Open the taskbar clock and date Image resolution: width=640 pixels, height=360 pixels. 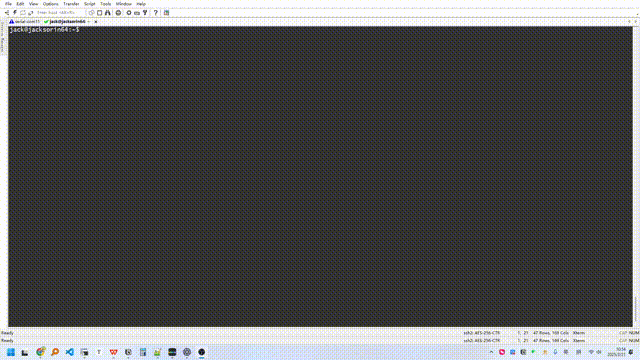620,352
